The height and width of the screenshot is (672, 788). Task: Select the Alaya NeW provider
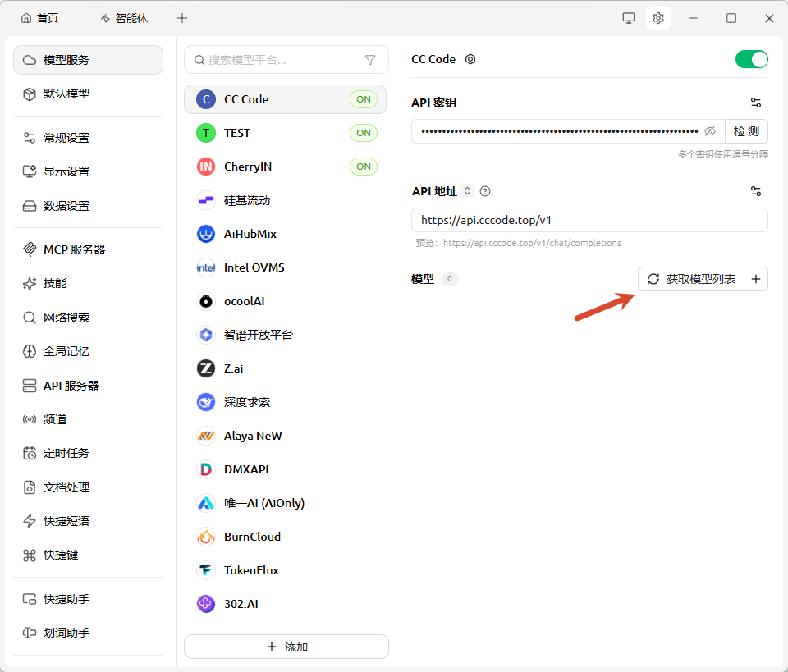tap(286, 436)
